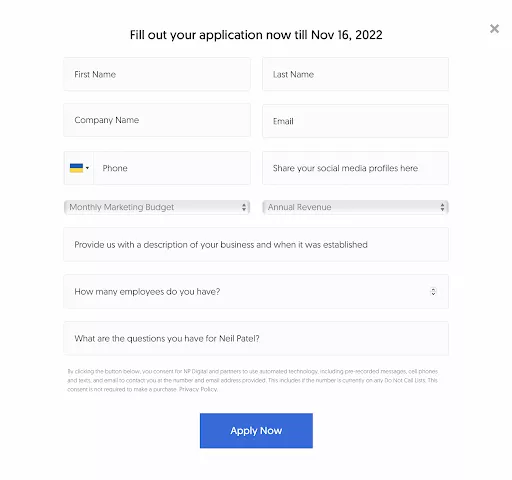Open the Annual Revenue dropdown
The image size is (512, 480).
[355, 207]
